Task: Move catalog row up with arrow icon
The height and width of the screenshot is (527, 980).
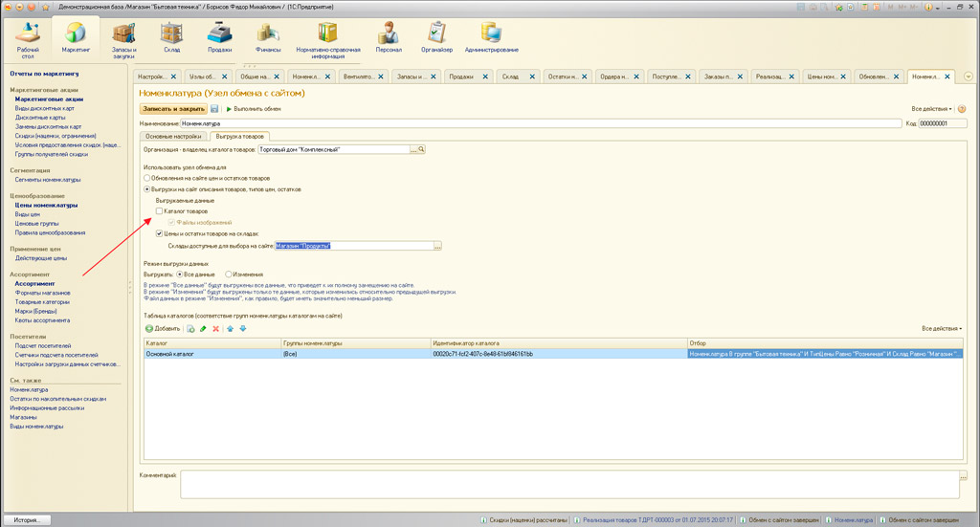Action: (230, 329)
